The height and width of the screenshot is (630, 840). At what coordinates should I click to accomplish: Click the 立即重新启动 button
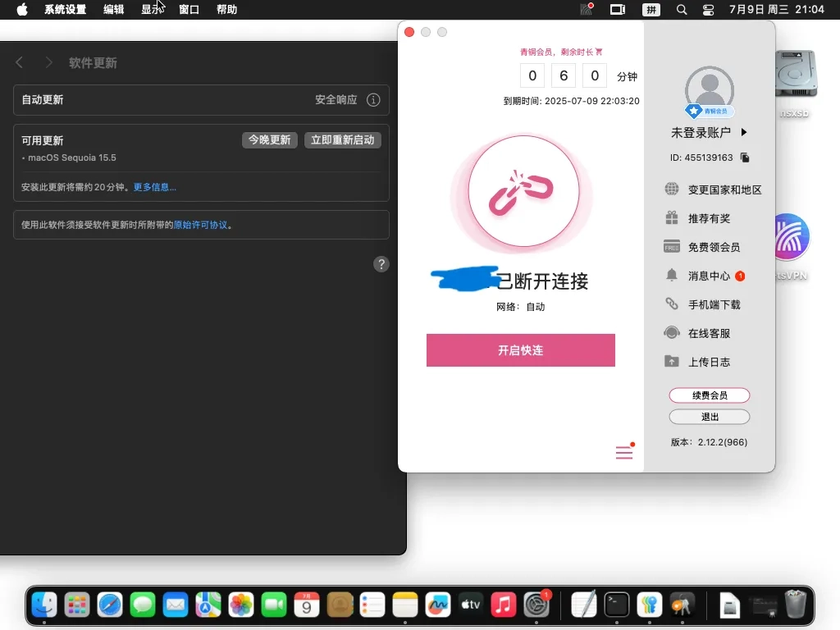click(x=343, y=139)
